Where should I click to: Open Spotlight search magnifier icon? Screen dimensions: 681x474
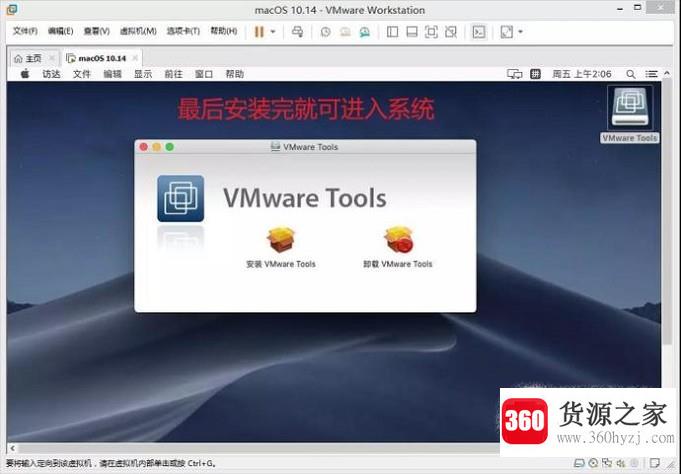click(631, 74)
